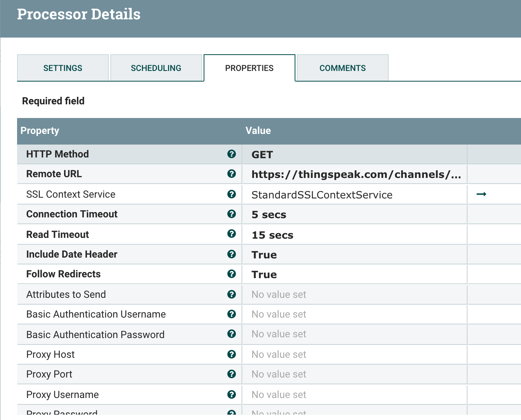Show help tooltip for Read Timeout
Viewport: 521px width, 420px height.
click(x=231, y=234)
